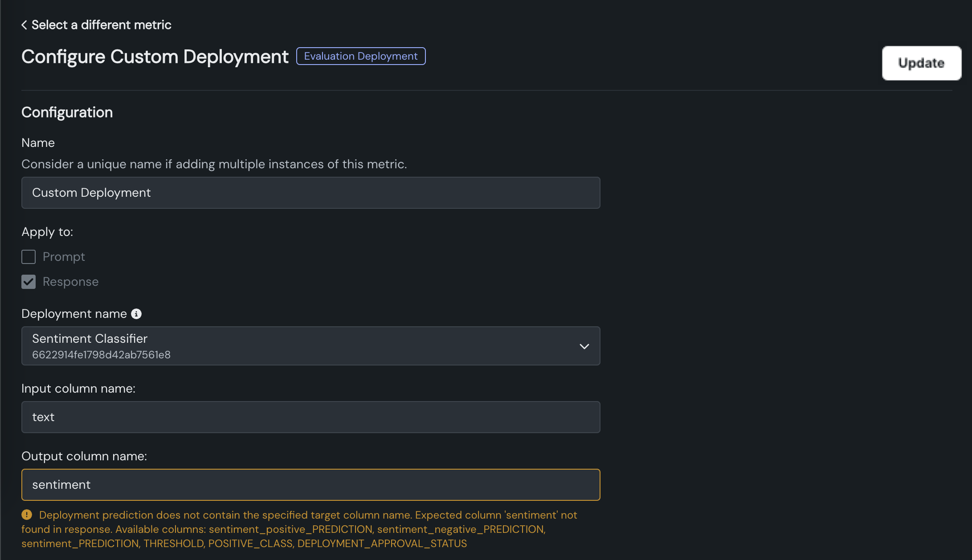Focus the Name field containing Custom Deployment
Image resolution: width=972 pixels, height=560 pixels.
(310, 193)
